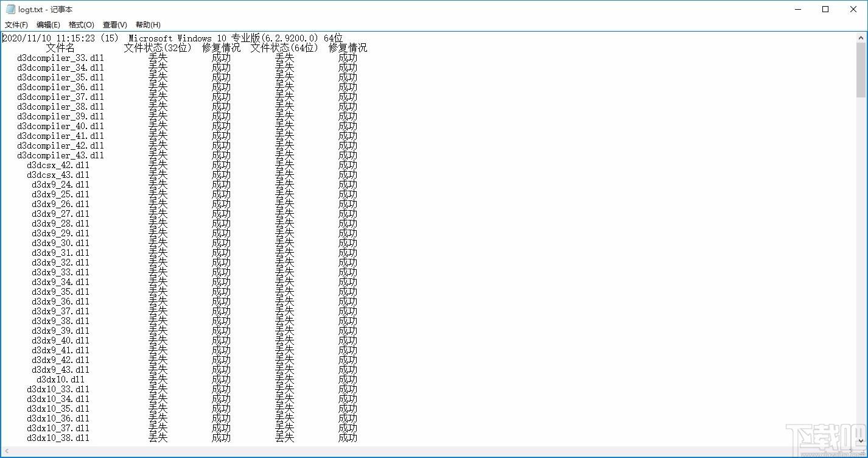Open the 查看(V) menu

(x=115, y=25)
